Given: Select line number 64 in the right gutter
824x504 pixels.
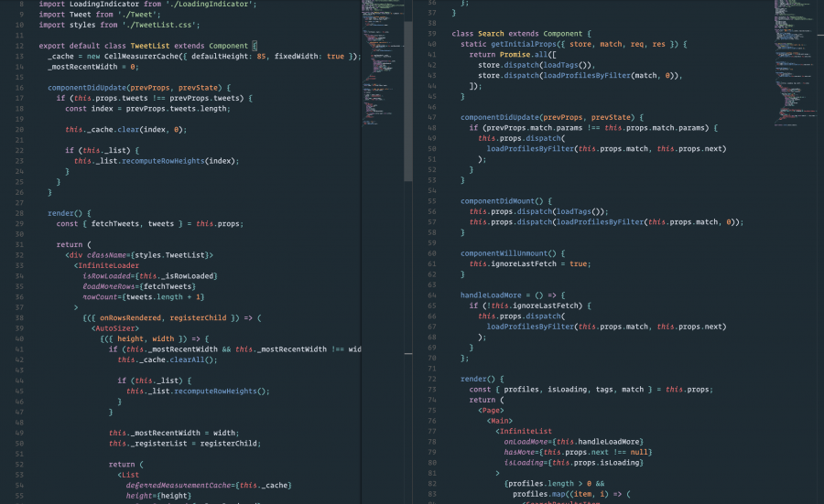Looking at the screenshot, I should click(x=429, y=295).
